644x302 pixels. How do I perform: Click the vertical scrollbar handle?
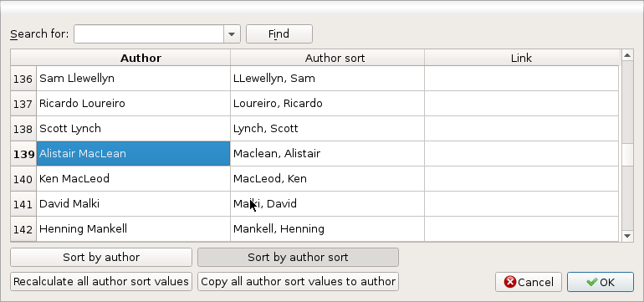[x=627, y=155]
